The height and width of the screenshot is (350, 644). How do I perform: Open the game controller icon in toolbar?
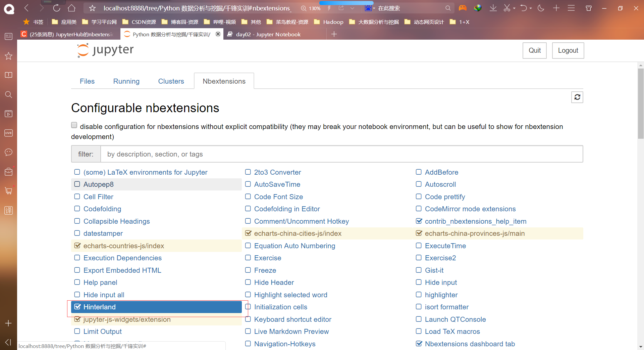coord(463,8)
